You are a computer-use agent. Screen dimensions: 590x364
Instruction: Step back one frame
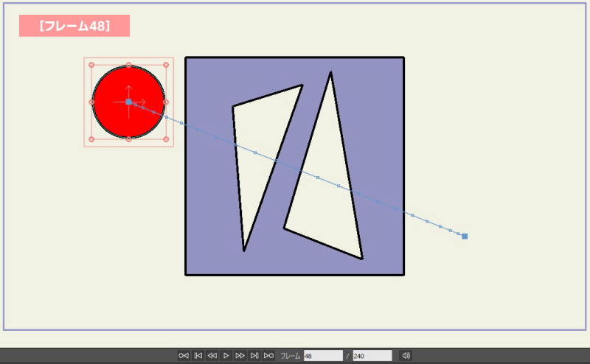coord(212,356)
